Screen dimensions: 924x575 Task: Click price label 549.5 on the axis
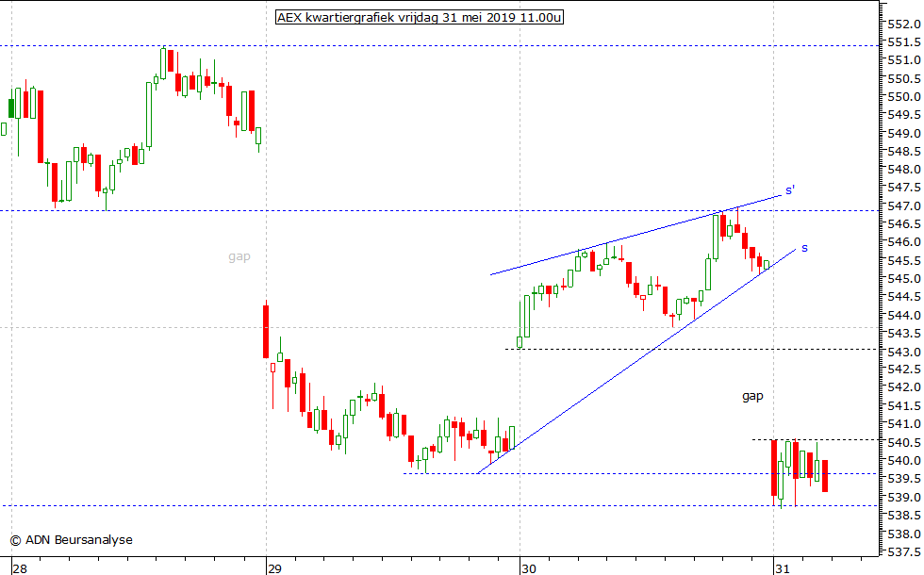[904, 115]
